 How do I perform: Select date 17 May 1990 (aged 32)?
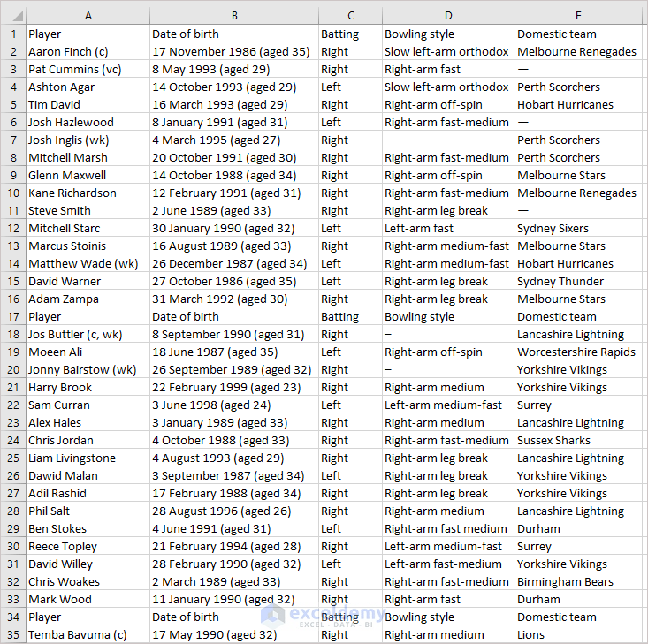(x=234, y=635)
